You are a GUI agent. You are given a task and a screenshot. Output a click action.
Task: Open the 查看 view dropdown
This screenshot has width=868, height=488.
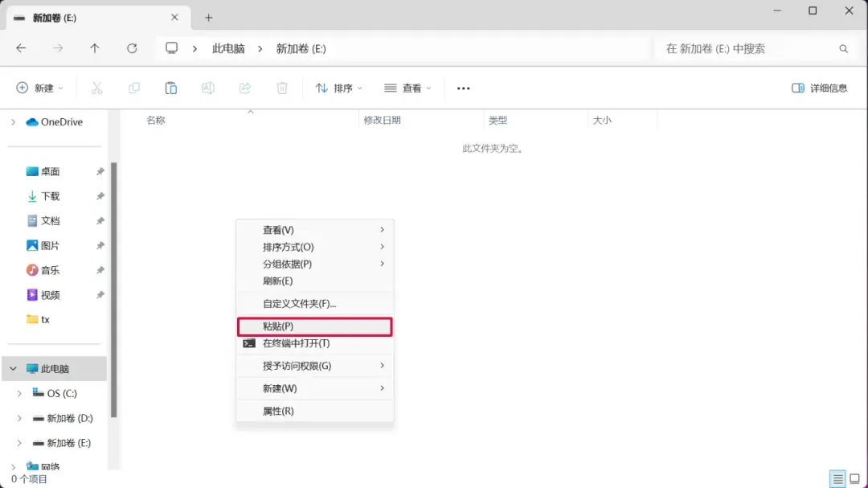click(x=407, y=88)
